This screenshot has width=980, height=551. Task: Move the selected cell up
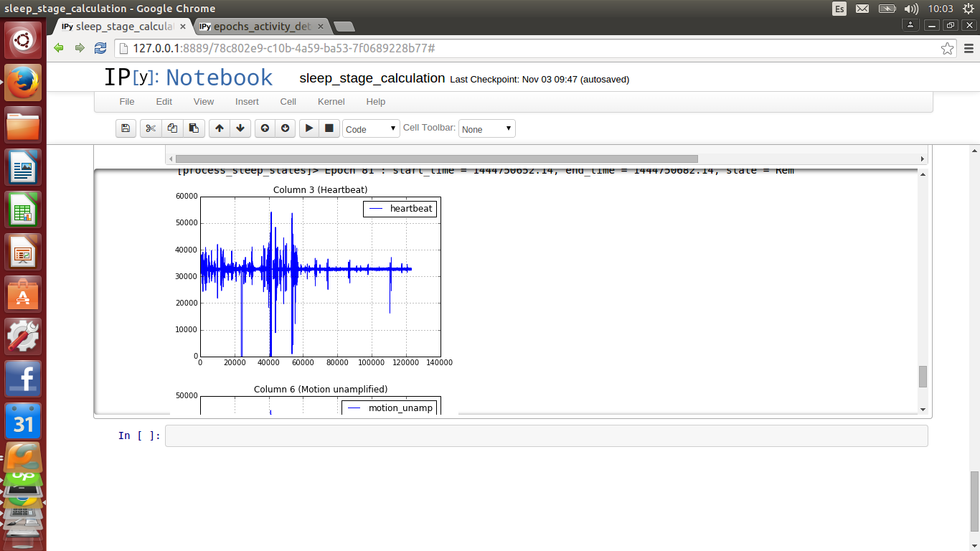point(220,128)
